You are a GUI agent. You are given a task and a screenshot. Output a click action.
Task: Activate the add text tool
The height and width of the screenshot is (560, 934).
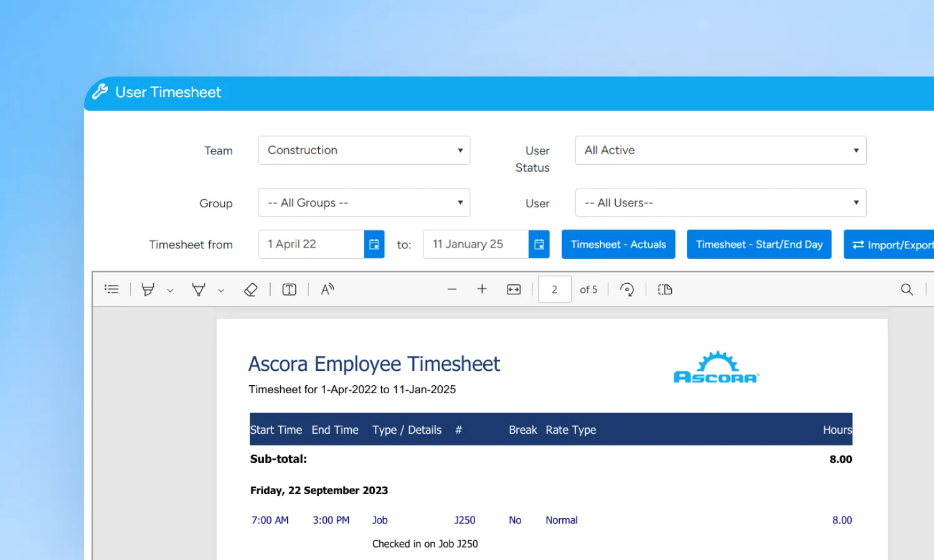[x=290, y=289]
